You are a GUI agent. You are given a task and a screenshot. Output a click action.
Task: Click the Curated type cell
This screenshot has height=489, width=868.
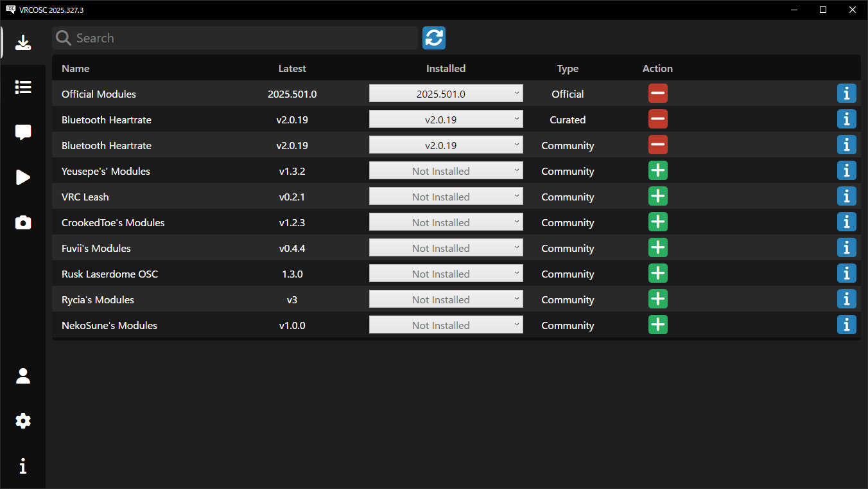click(x=568, y=120)
